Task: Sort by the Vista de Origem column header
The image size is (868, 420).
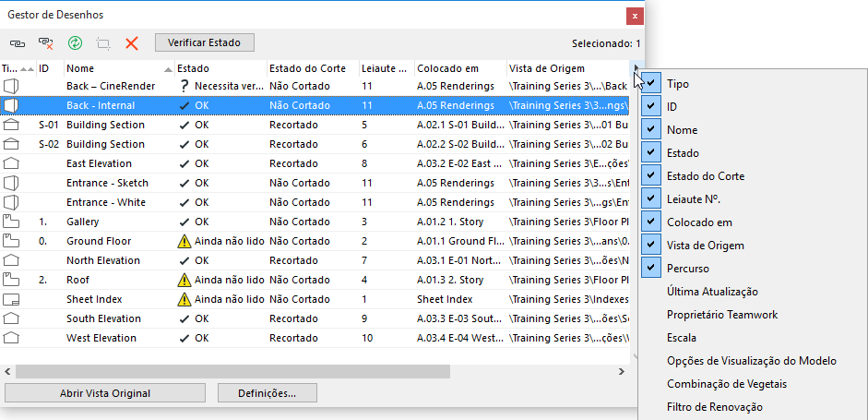Action: coord(568,68)
